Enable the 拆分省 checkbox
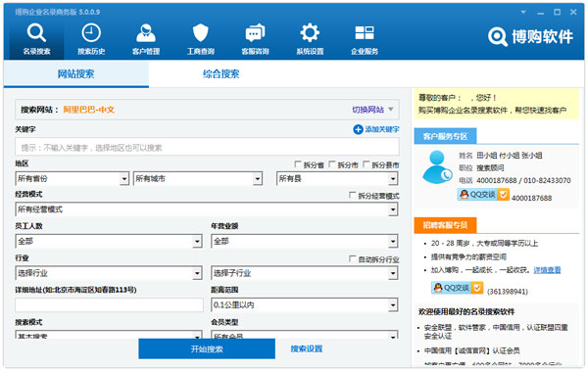The height and width of the screenshot is (370, 588). (x=298, y=164)
